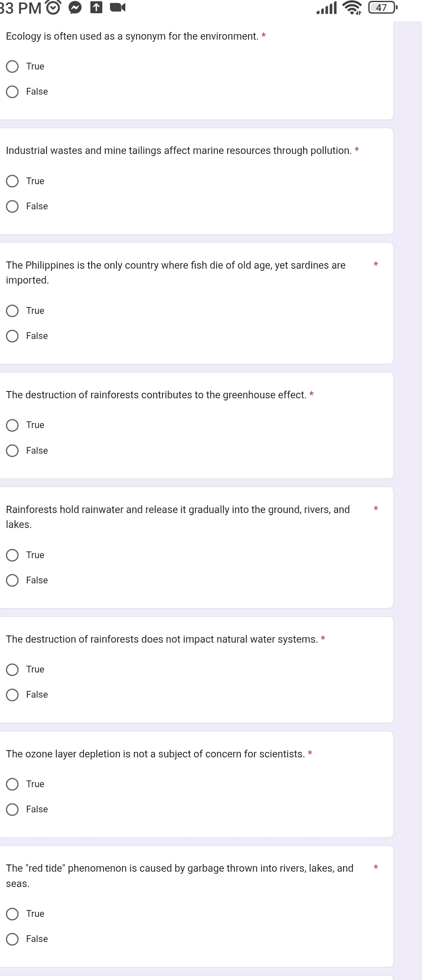
Task: Tap the Messenger notification icon
Action: [x=75, y=8]
